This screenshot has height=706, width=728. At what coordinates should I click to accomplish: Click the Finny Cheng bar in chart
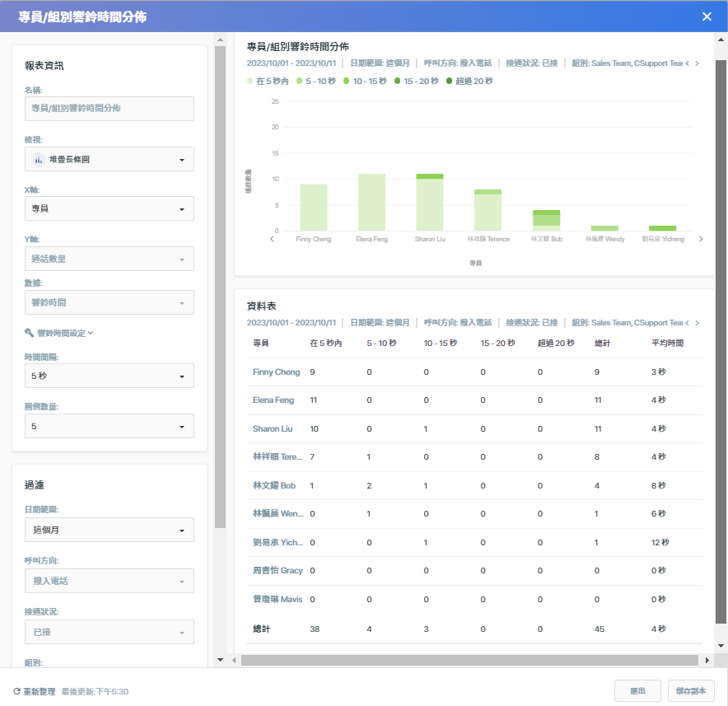tap(314, 208)
